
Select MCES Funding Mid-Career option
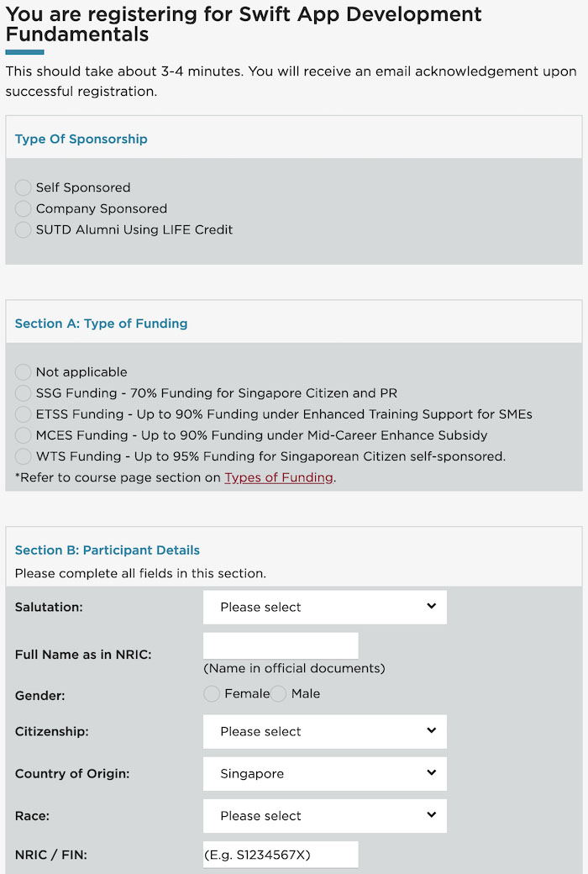click(24, 435)
